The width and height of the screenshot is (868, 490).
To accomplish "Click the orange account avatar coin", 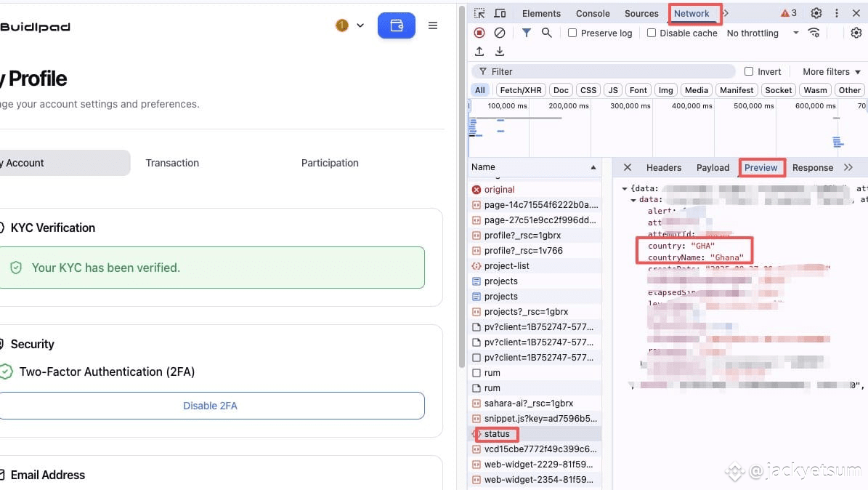I will click(x=342, y=25).
